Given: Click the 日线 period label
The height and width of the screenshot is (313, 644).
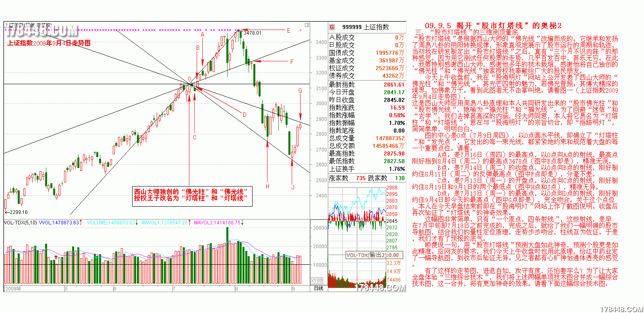Looking at the screenshot, I should 319,288.
